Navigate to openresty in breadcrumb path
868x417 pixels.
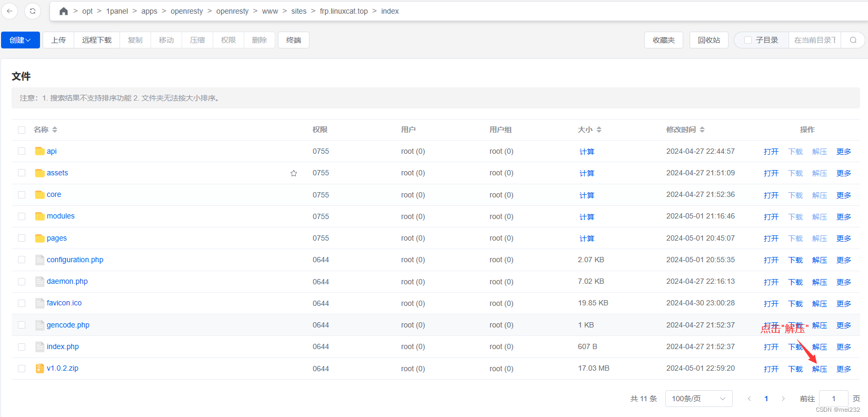(x=186, y=11)
